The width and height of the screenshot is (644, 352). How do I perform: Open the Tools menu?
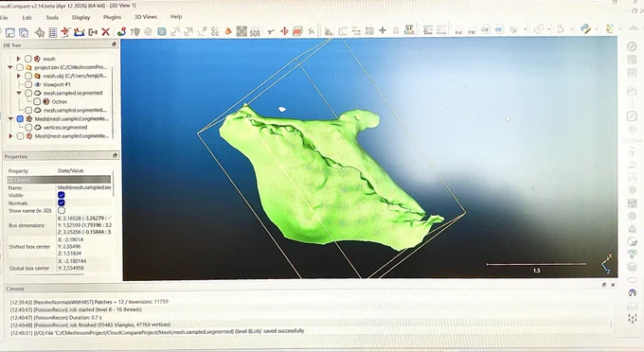click(52, 18)
